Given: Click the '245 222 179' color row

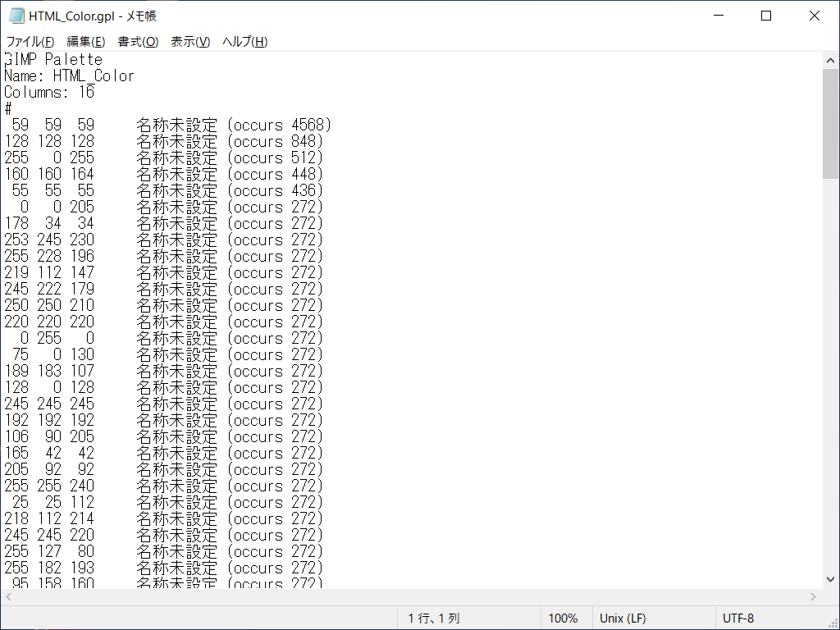Looking at the screenshot, I should tap(164, 290).
